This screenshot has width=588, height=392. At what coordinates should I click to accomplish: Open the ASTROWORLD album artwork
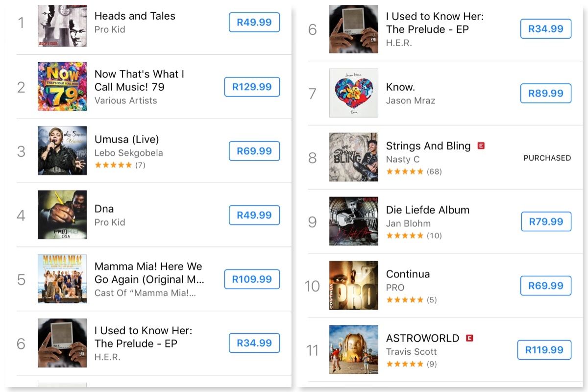354,349
